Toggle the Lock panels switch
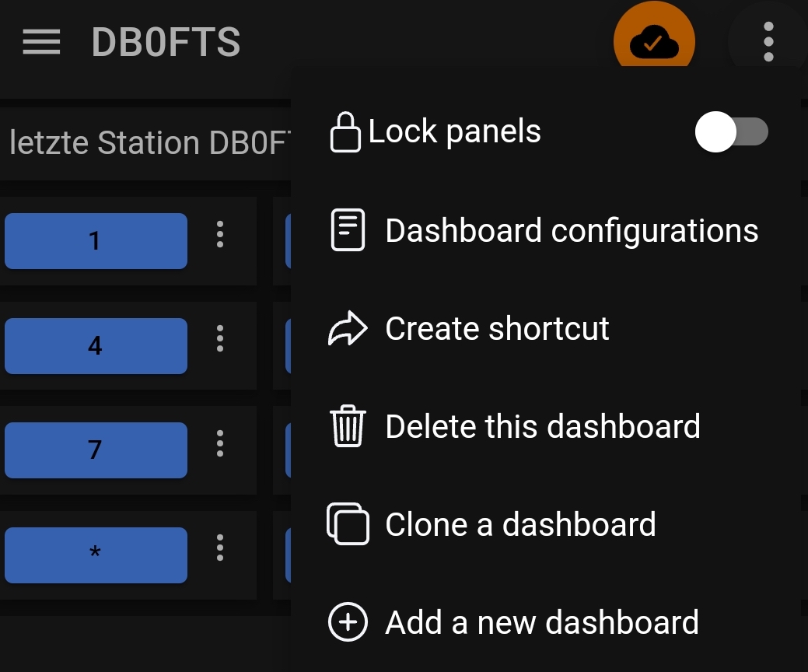The height and width of the screenshot is (672, 808). (731, 132)
